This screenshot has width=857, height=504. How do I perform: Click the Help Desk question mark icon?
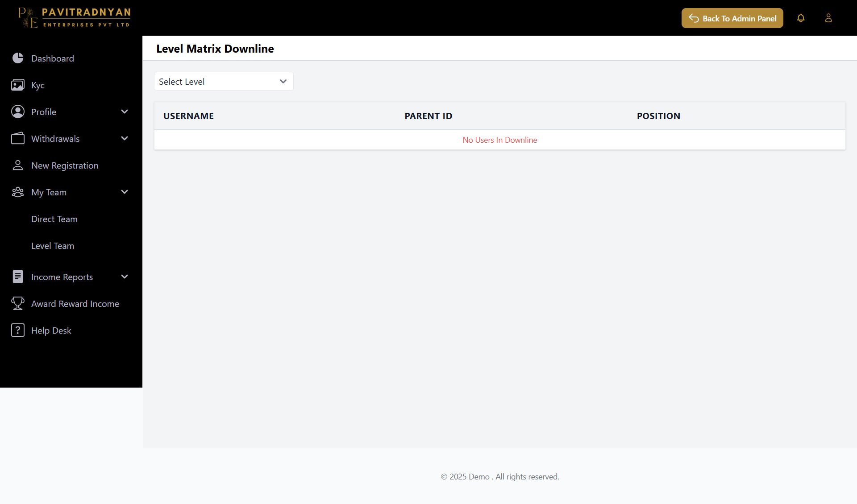18,330
